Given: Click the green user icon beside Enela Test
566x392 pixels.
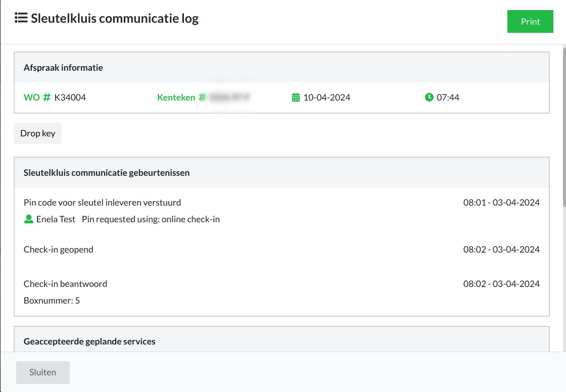Looking at the screenshot, I should 29,219.
